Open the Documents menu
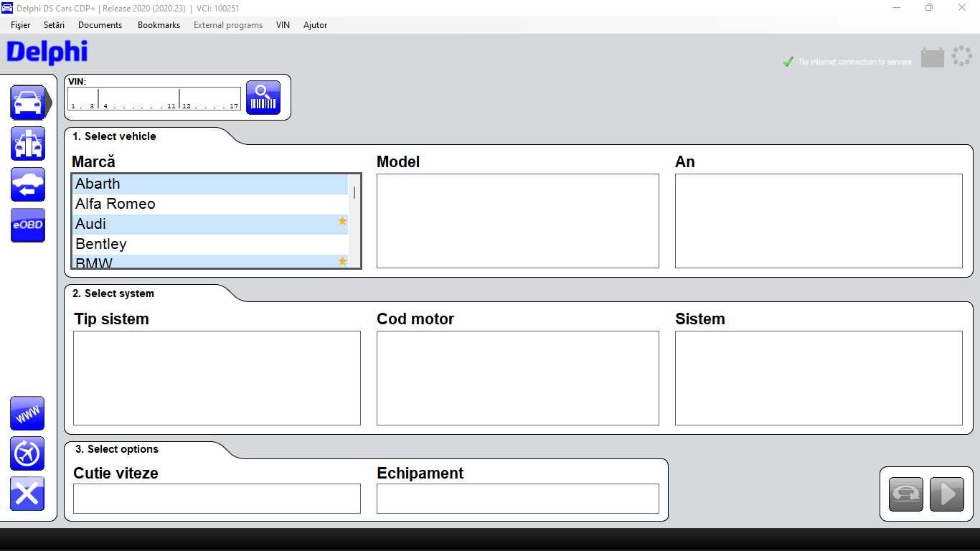 tap(100, 25)
